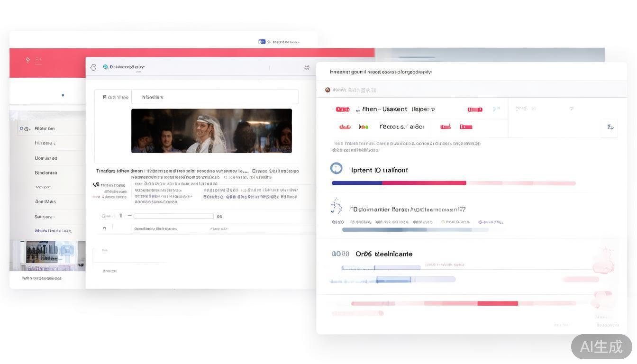637x364 pixels.
Task: Click the circular arrow icon in the middle window header
Action: pos(93,67)
